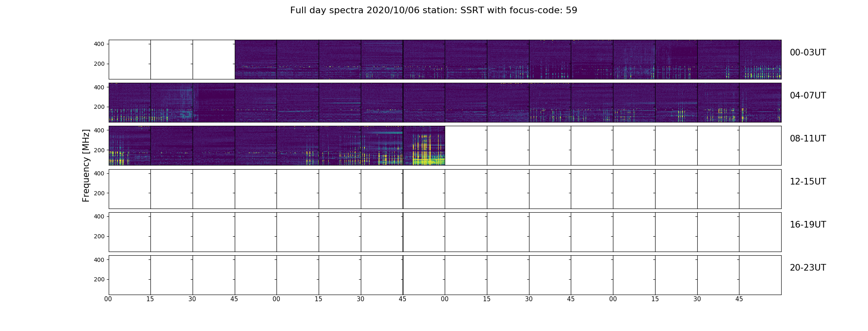Click the 200 tick label of the 08-11UT row
This screenshot has width=868, height=331.
100,150
